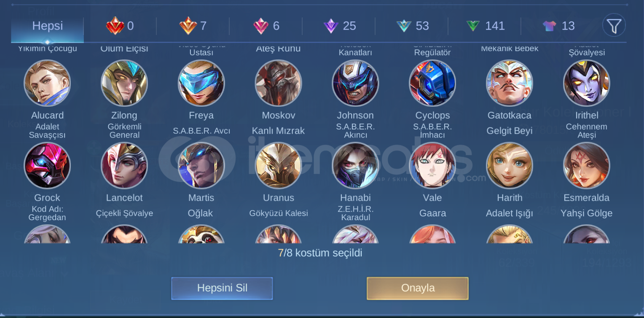The width and height of the screenshot is (644, 318).
Task: Confirm selection with Onayla button
Action: 418,288
